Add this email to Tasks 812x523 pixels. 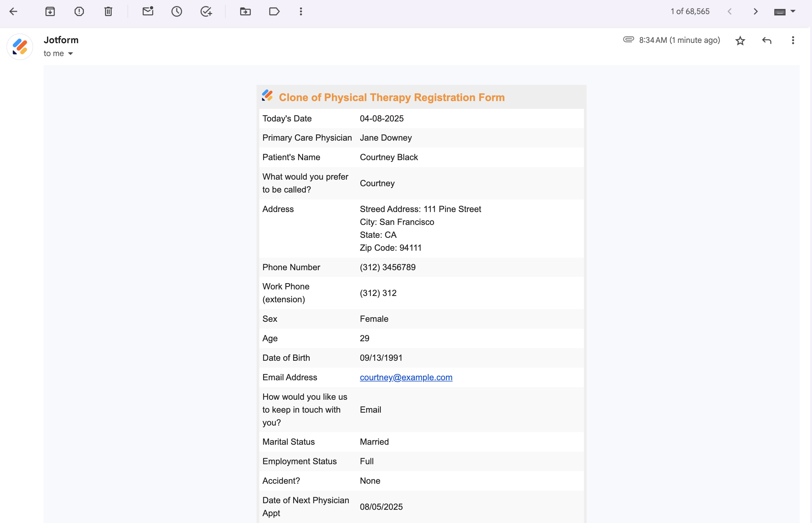(x=206, y=12)
